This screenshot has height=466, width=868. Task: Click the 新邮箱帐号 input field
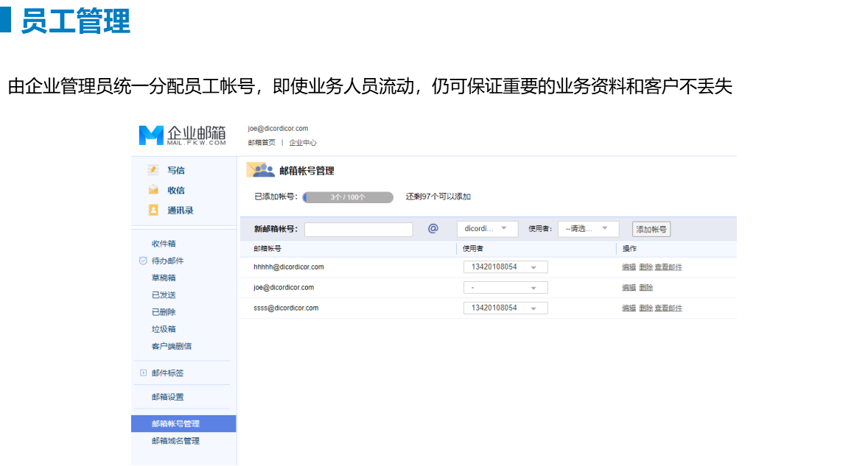pyautogui.click(x=358, y=230)
